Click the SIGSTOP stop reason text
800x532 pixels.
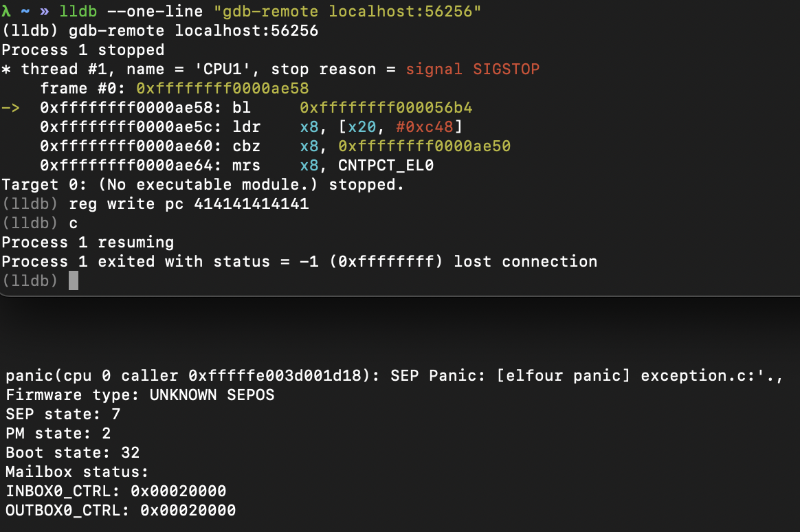[506, 69]
